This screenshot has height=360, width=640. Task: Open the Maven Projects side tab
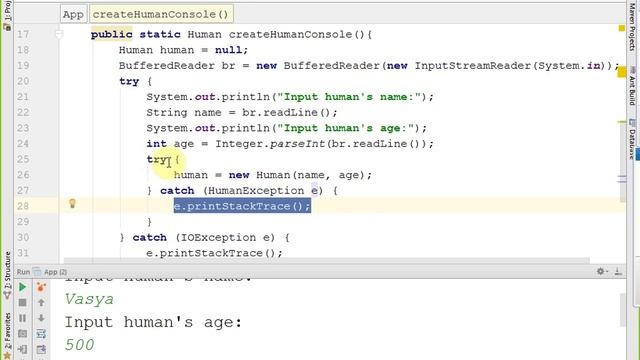click(632, 27)
